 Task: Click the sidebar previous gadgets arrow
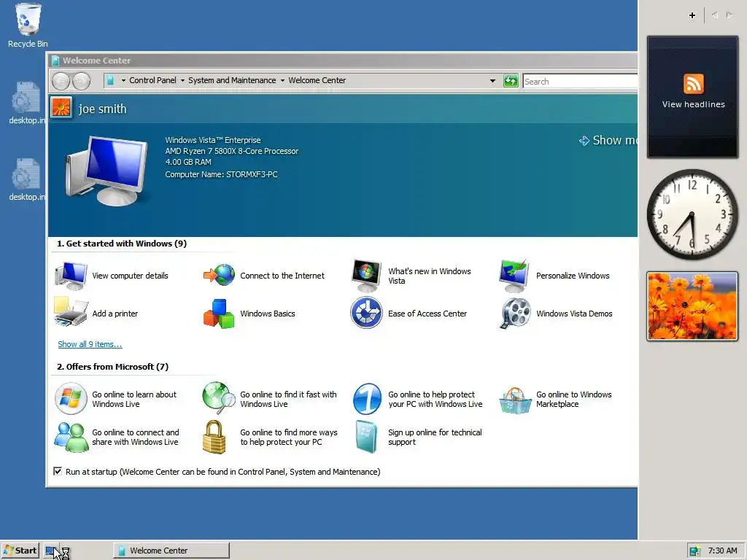[x=715, y=15]
